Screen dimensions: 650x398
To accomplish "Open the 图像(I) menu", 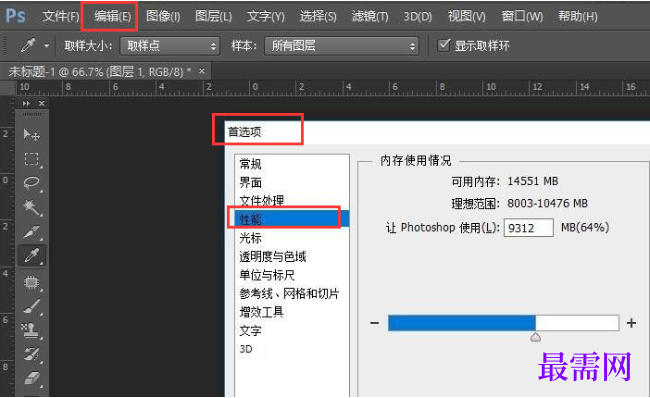I will tap(163, 17).
